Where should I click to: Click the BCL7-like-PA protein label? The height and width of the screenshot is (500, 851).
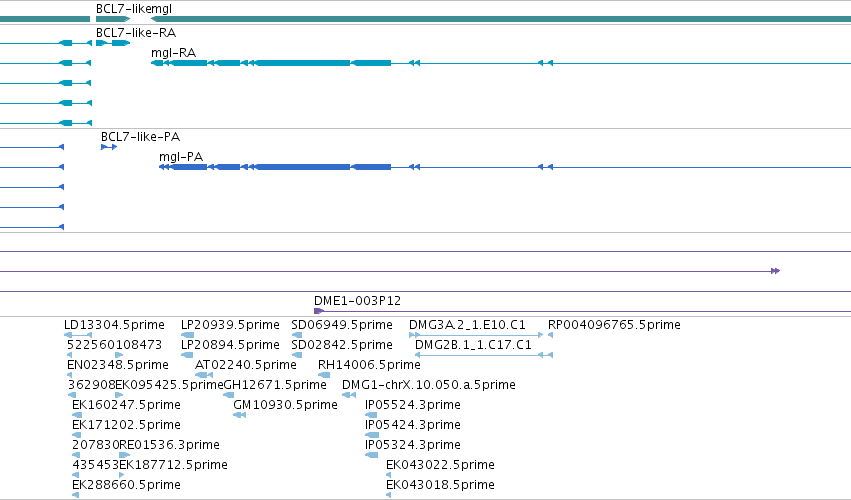pyautogui.click(x=140, y=136)
